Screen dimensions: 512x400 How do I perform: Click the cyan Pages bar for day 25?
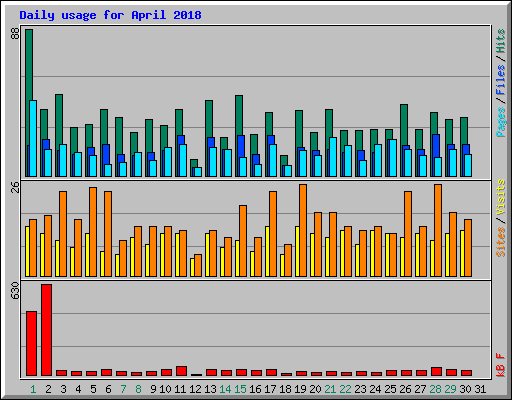pyautogui.click(x=393, y=158)
